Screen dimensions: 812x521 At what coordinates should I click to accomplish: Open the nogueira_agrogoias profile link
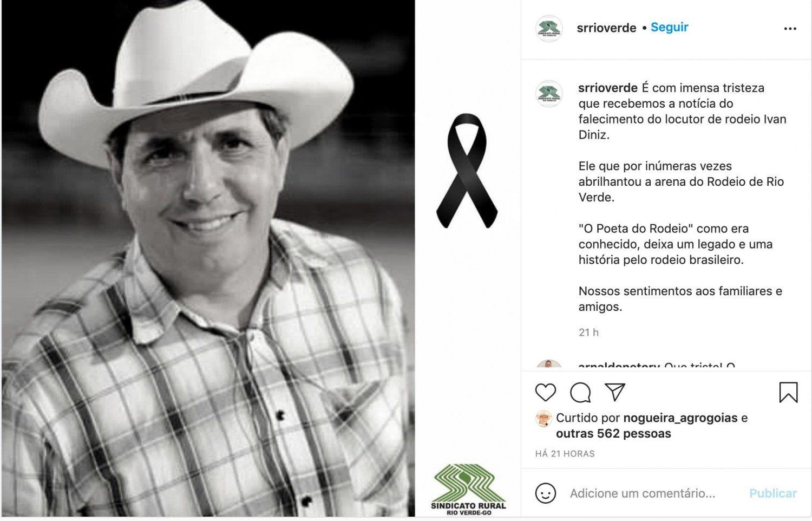pyautogui.click(x=680, y=418)
